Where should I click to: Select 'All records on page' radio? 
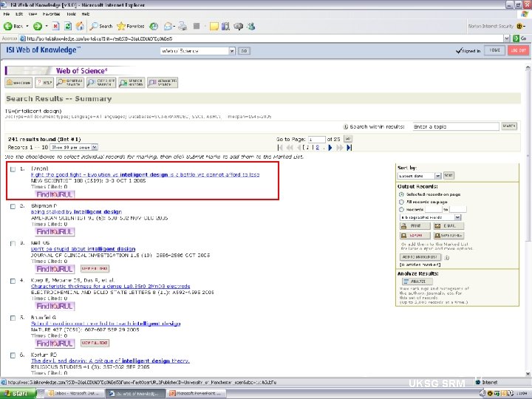click(x=401, y=202)
